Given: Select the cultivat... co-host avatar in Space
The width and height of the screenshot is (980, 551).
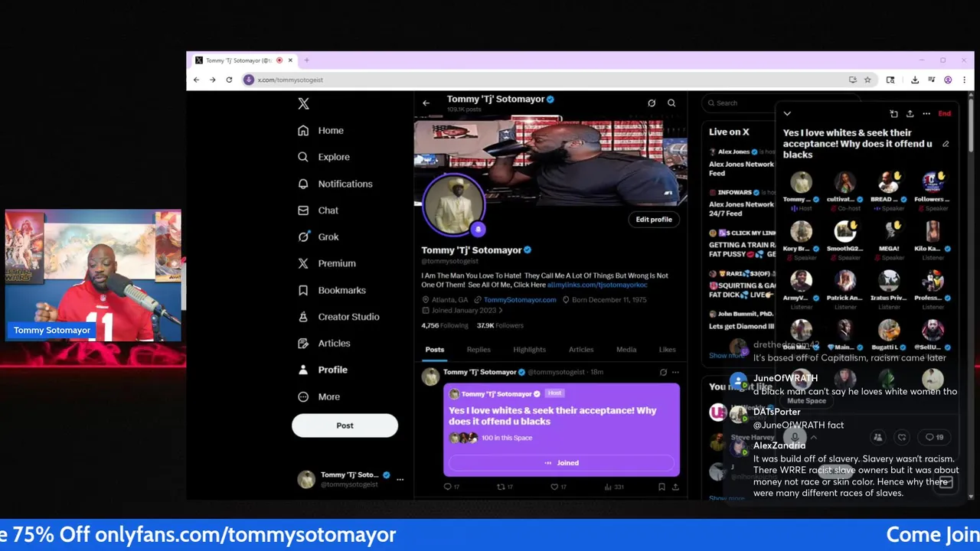Looking at the screenshot, I should click(x=845, y=183).
